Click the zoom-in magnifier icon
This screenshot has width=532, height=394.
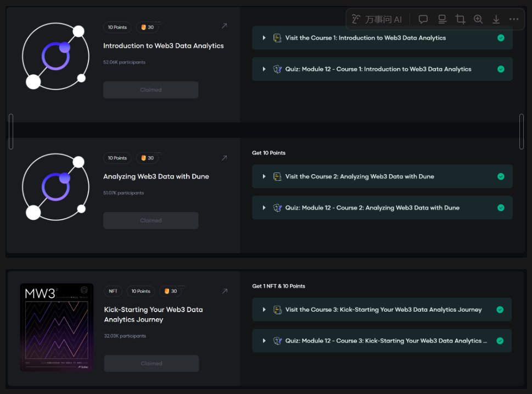478,19
